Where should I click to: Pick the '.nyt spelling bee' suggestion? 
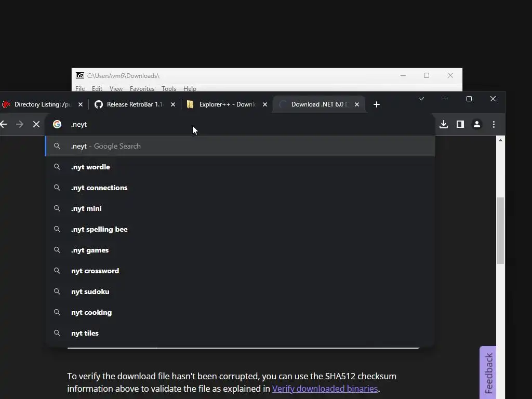[240, 229]
